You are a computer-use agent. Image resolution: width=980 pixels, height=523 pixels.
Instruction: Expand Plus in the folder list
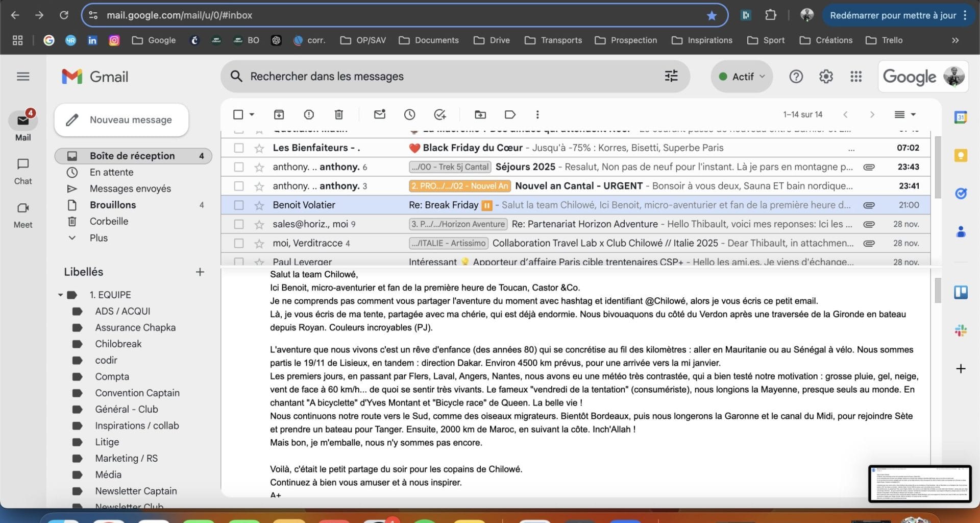[x=99, y=238]
